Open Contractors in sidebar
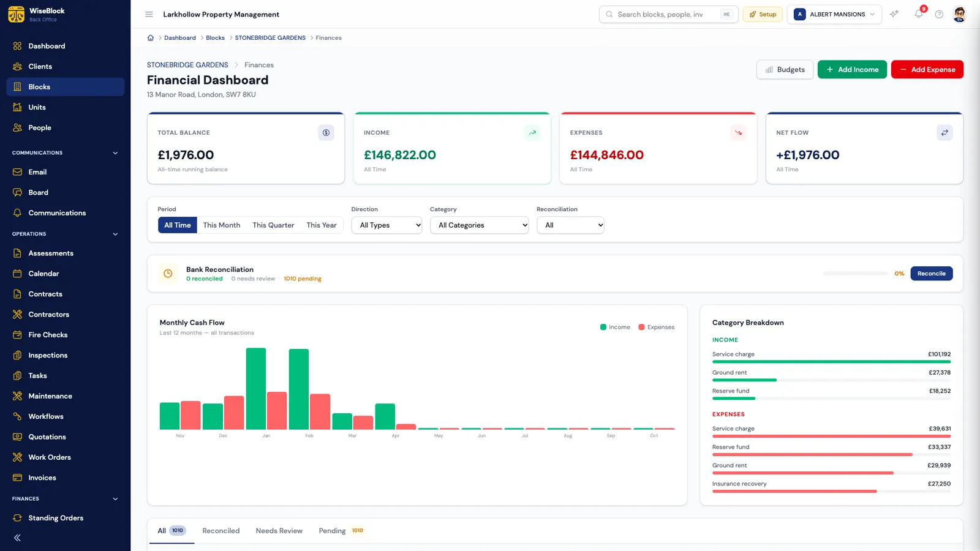 65,314
